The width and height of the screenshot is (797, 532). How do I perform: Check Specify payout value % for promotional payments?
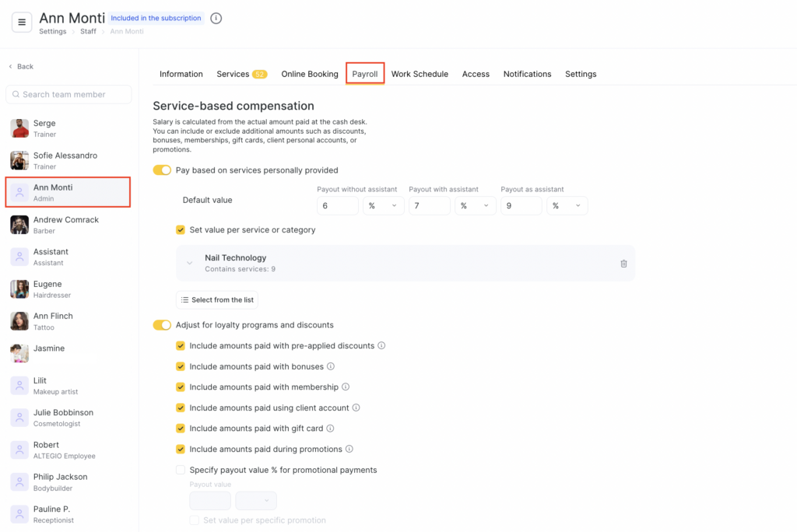coord(181,470)
